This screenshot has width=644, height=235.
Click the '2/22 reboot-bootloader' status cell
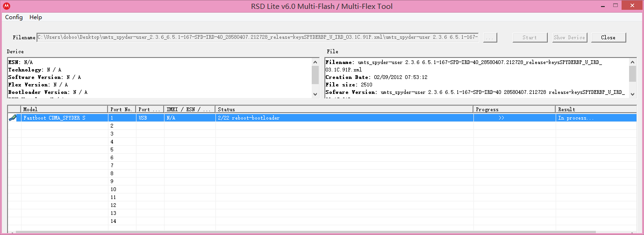click(344, 118)
